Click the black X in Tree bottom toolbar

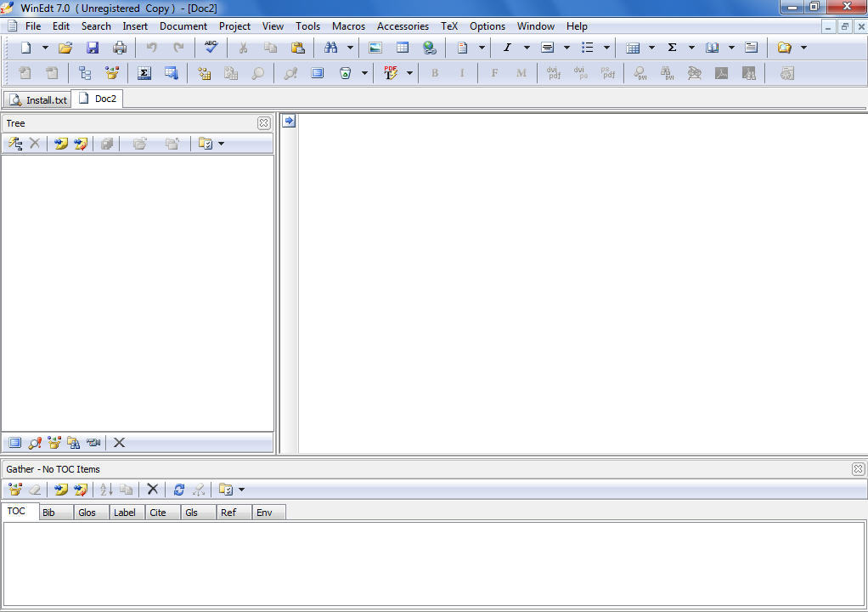119,443
